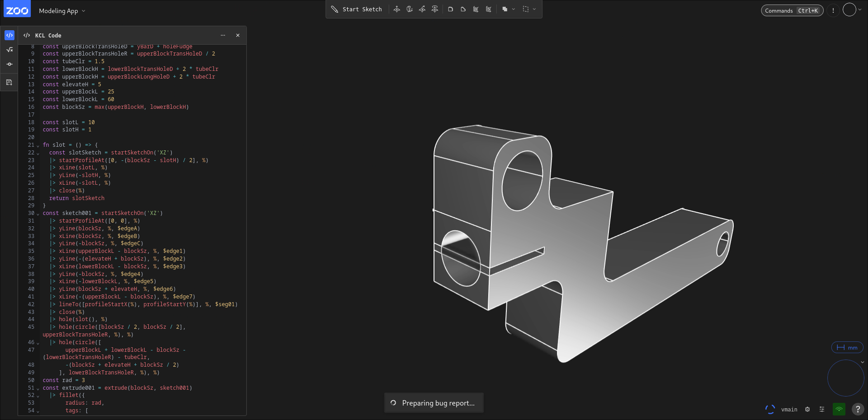This screenshot has height=420, width=868.
Task: Click 'radius: rad,' code line
Action: (85, 403)
